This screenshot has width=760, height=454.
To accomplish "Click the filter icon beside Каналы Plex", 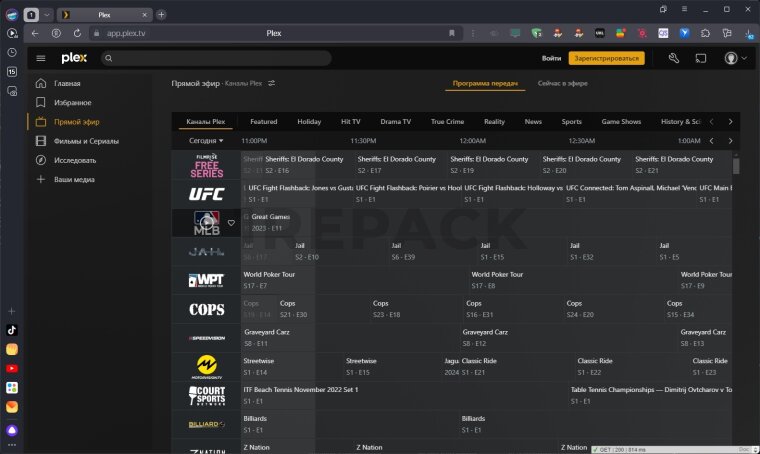I will [x=271, y=83].
